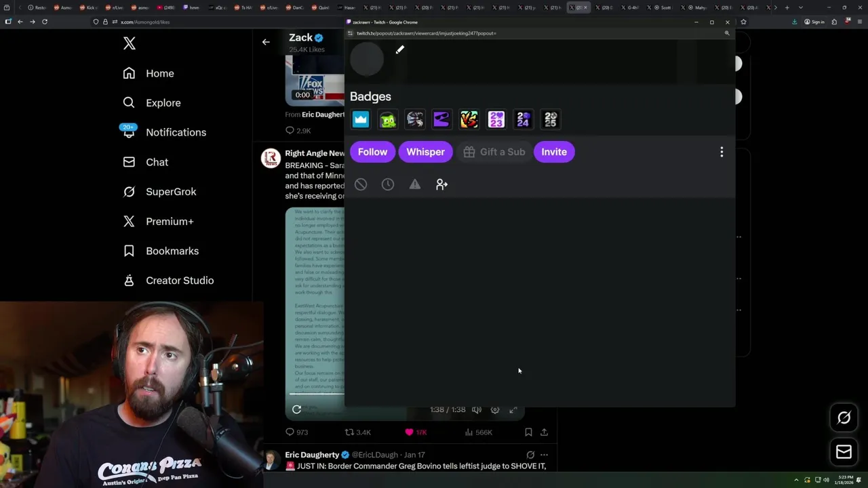Click the third gray character badge
The height and width of the screenshot is (488, 868).
[415, 120]
